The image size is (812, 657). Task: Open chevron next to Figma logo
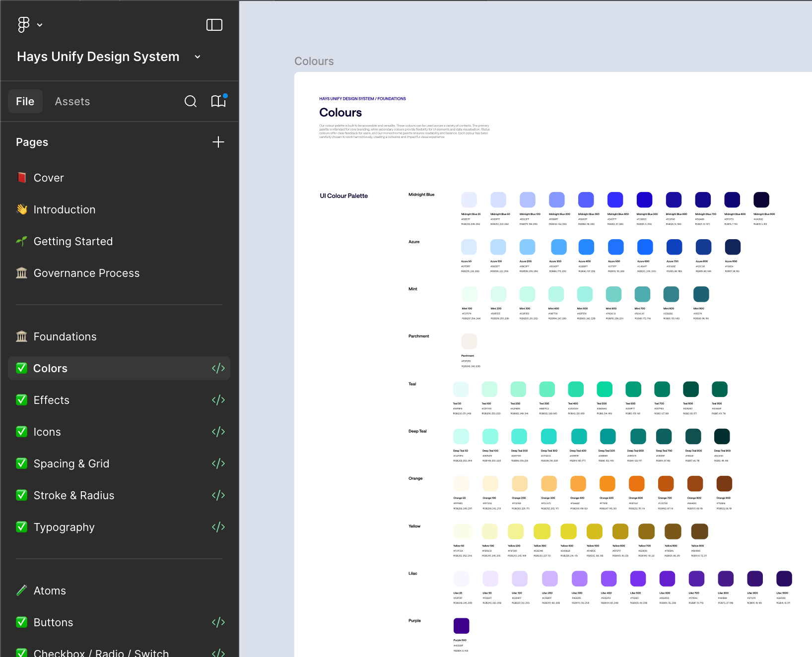click(40, 25)
